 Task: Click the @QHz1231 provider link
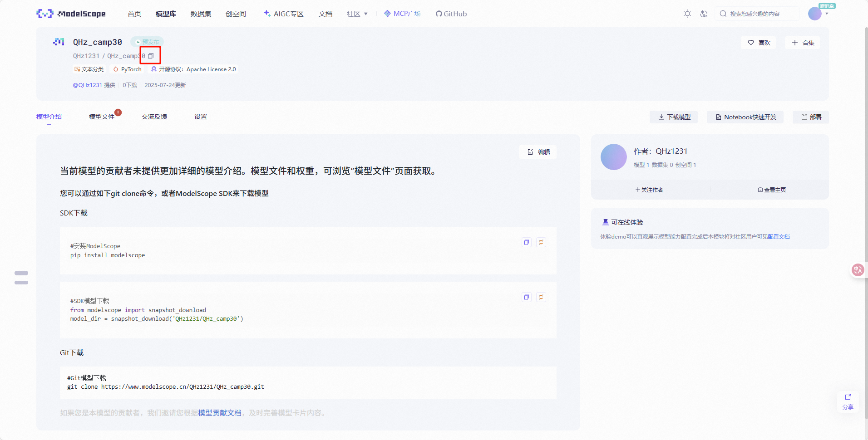point(88,85)
